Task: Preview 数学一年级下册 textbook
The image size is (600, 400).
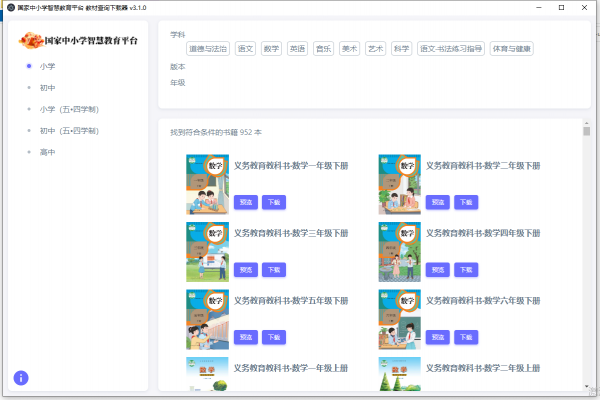Action: 246,202
